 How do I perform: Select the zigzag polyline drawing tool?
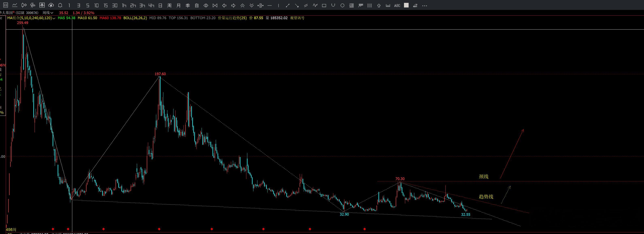[315, 5]
